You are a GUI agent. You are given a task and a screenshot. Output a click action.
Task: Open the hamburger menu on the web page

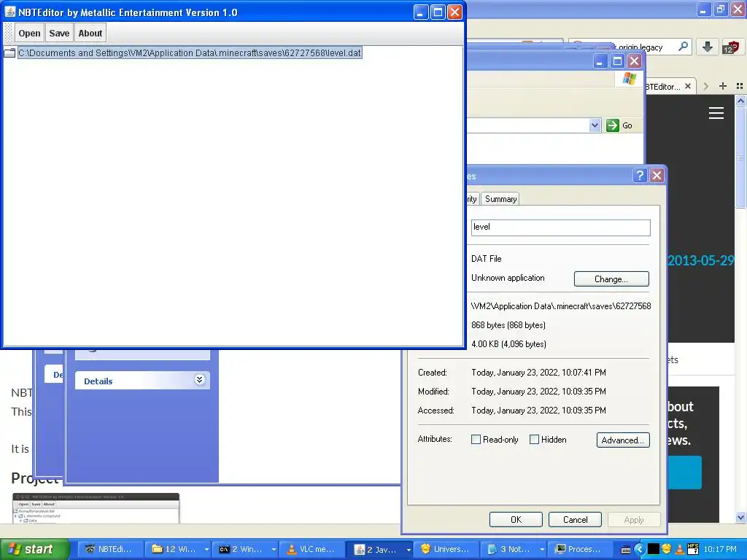pos(716,113)
